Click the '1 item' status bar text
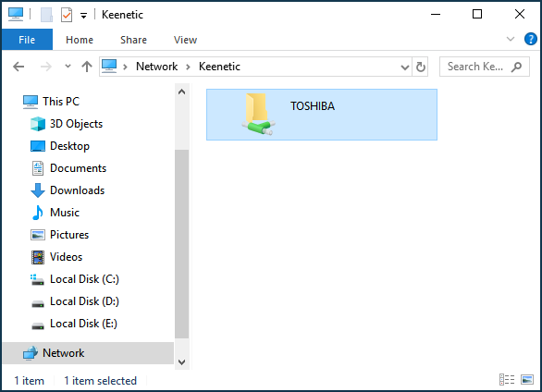Viewport: 542px width, 392px height. coord(30,381)
